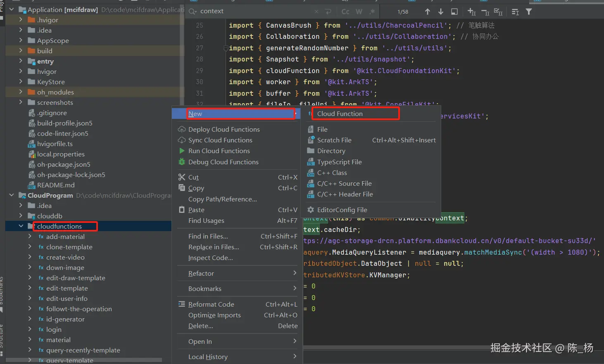Toggle whole Words (W) search option
The width and height of the screenshot is (604, 364).
click(359, 12)
